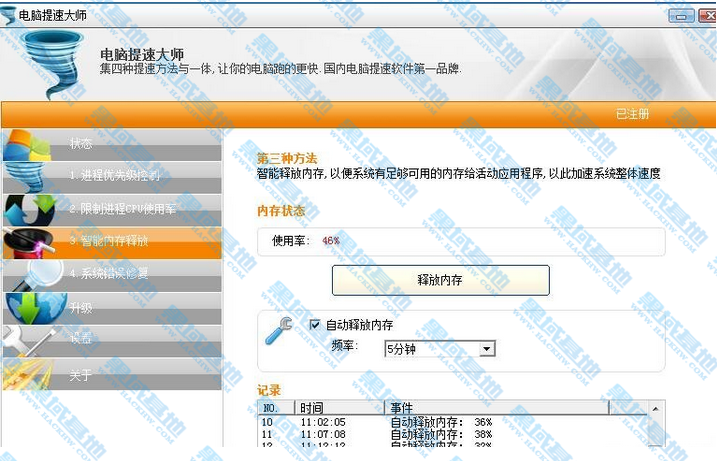Click the 自动释放内存: 38% event entry
Viewport: 717px width, 461px height.
441,434
